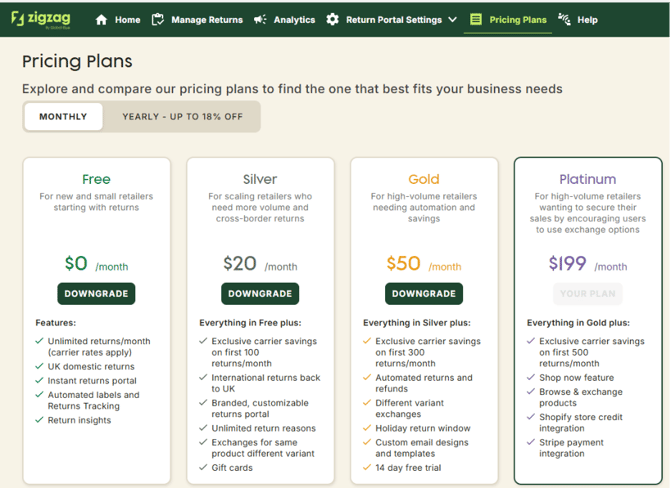This screenshot has height=488, width=670.
Task: Click the Gold $50 price text
Action: pyautogui.click(x=403, y=263)
